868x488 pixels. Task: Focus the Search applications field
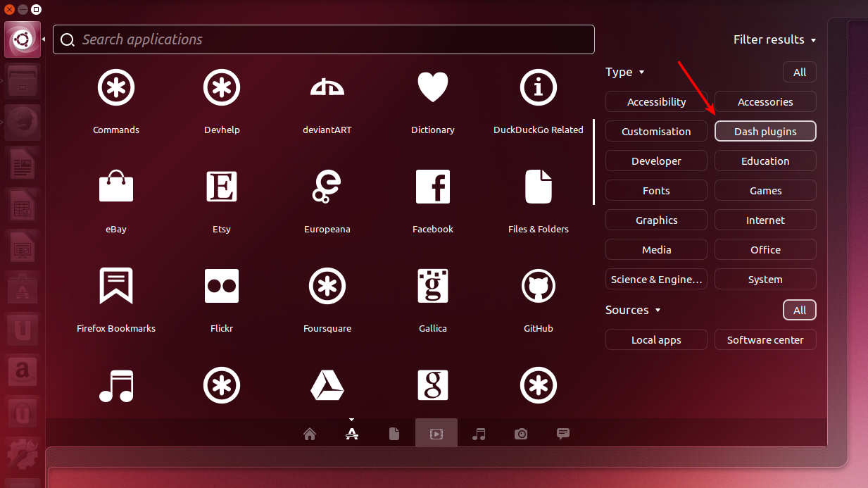point(324,39)
